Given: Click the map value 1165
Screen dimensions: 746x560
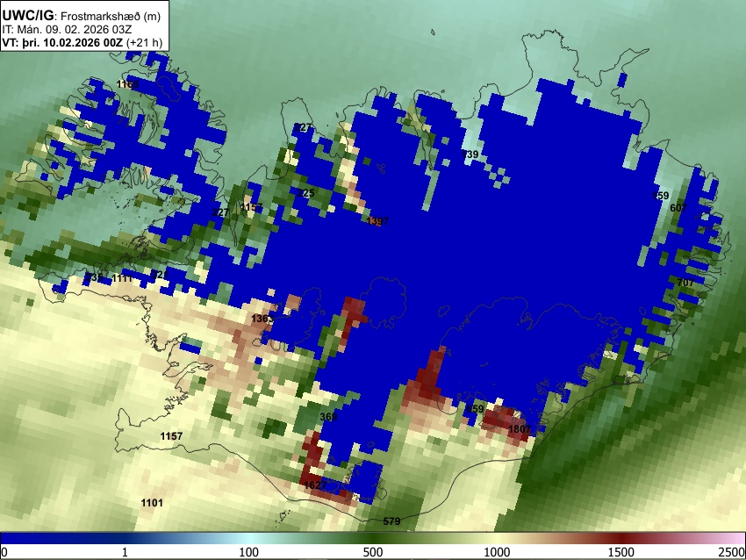Looking at the screenshot, I should point(128,84).
